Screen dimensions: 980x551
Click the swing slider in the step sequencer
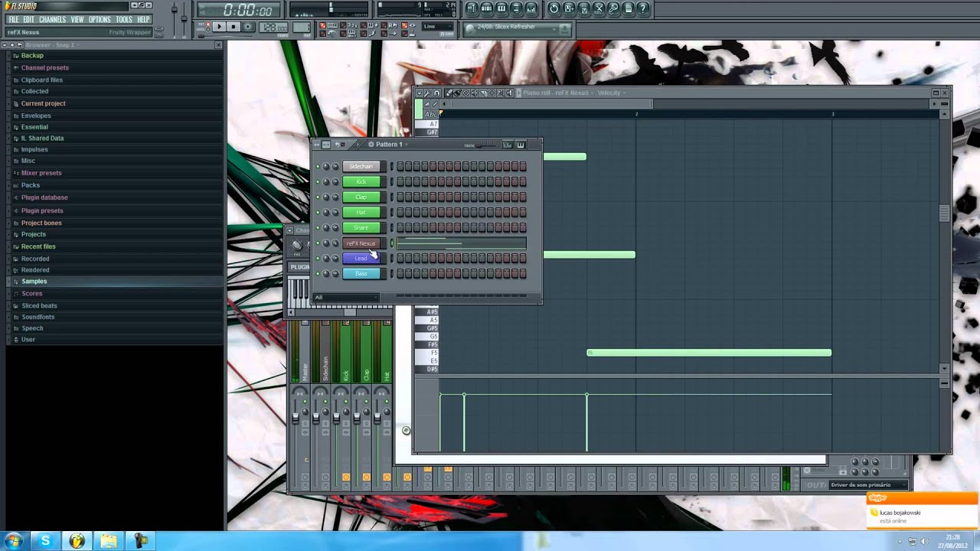(x=485, y=145)
